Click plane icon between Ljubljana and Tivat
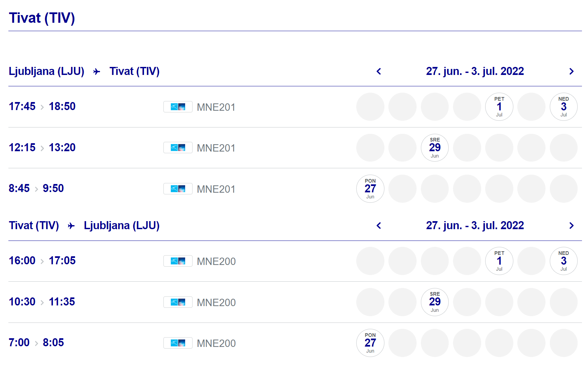The width and height of the screenshot is (588, 369). coord(97,72)
